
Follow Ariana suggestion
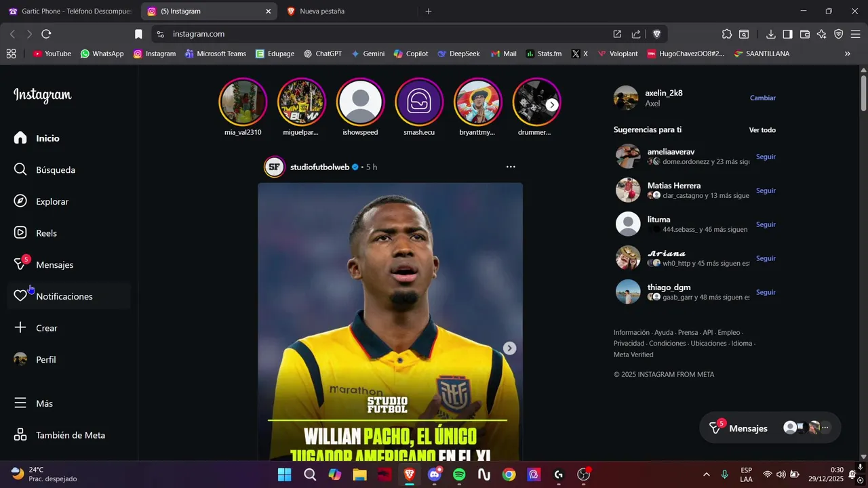point(766,258)
